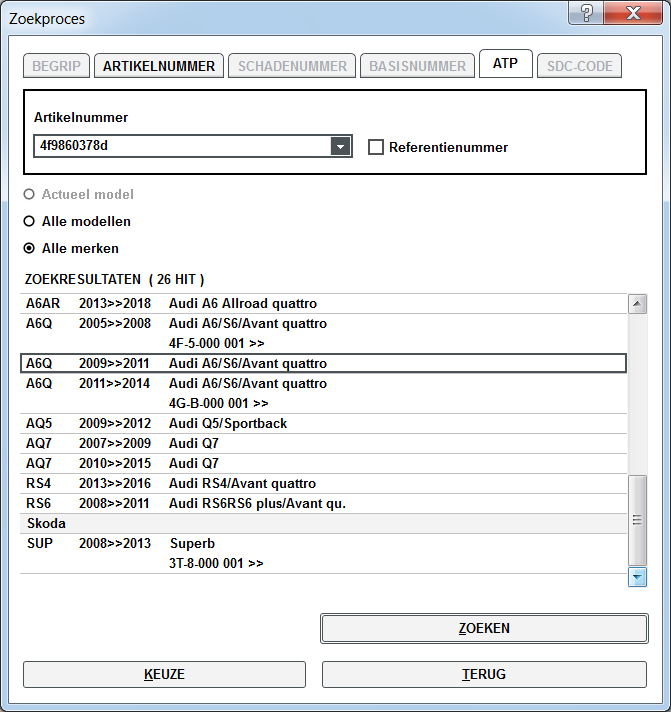Select the RS6 2008>>2011 result row
The width and height of the screenshot is (671, 712).
tap(323, 503)
